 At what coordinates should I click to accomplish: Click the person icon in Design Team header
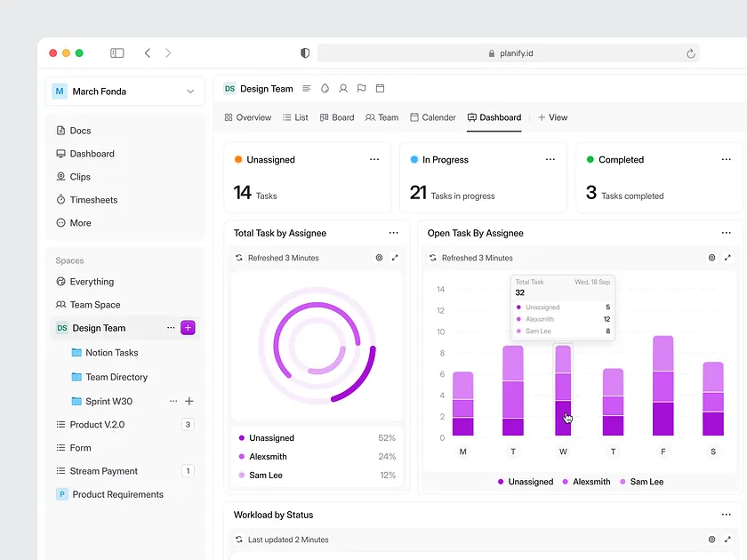[x=343, y=89]
